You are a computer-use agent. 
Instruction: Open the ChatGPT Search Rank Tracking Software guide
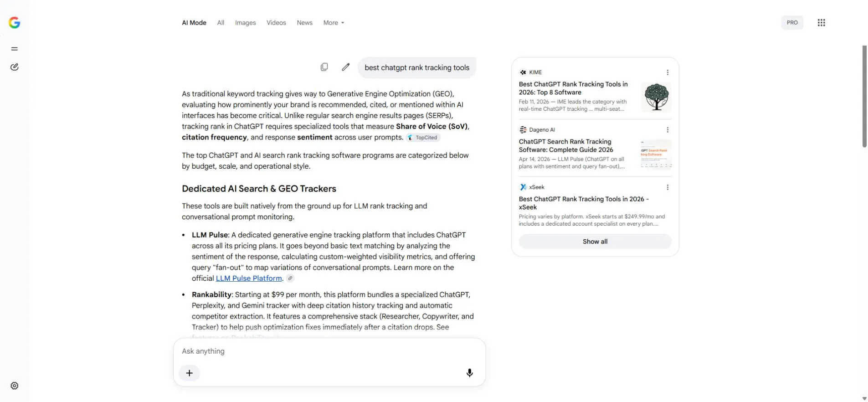(566, 146)
